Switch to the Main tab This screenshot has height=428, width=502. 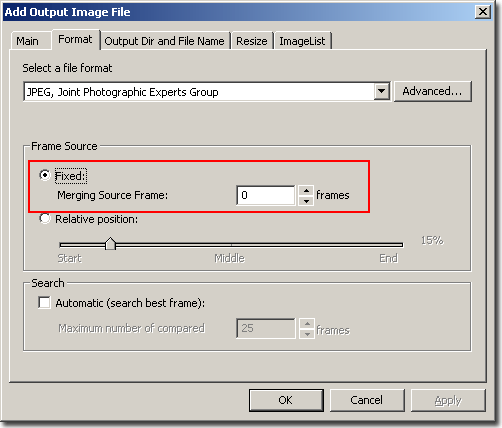[28, 41]
